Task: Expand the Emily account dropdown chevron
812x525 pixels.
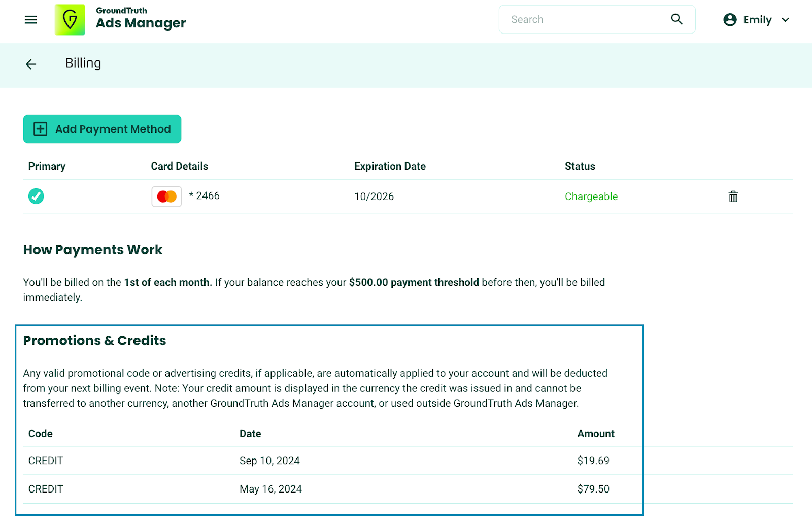Action: coord(785,20)
